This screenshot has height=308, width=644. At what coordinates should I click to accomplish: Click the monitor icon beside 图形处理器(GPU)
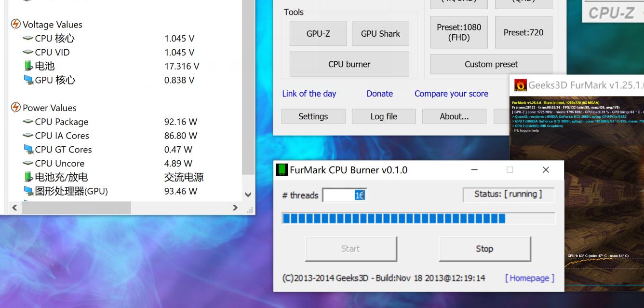tap(28, 191)
